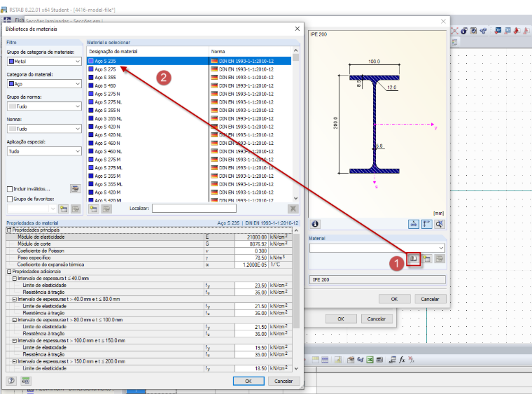
Task: Open Categoria do material dropdown
Action: point(44,84)
